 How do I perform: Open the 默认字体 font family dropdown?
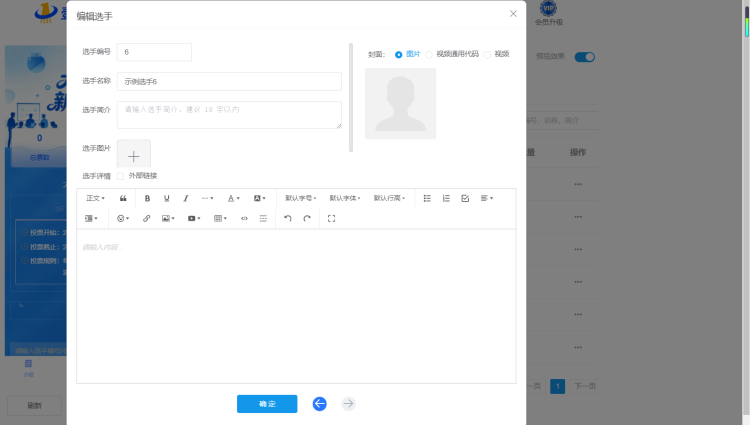point(344,198)
